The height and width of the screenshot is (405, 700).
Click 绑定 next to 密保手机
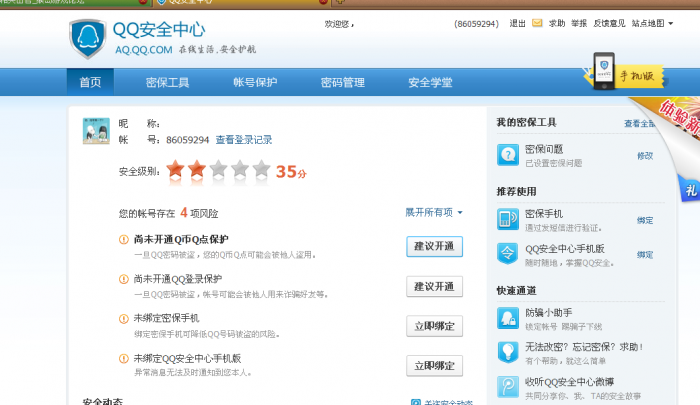645,220
